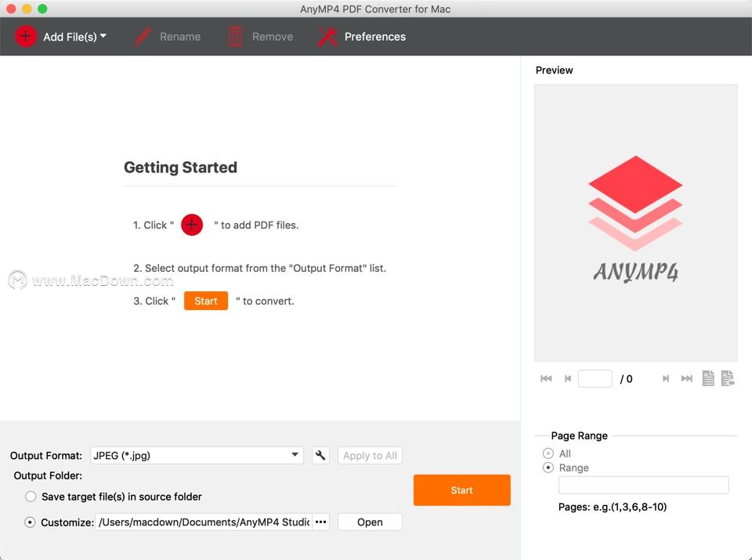This screenshot has width=752, height=560.
Task: Click the browse ellipsis button
Action: [x=321, y=522]
